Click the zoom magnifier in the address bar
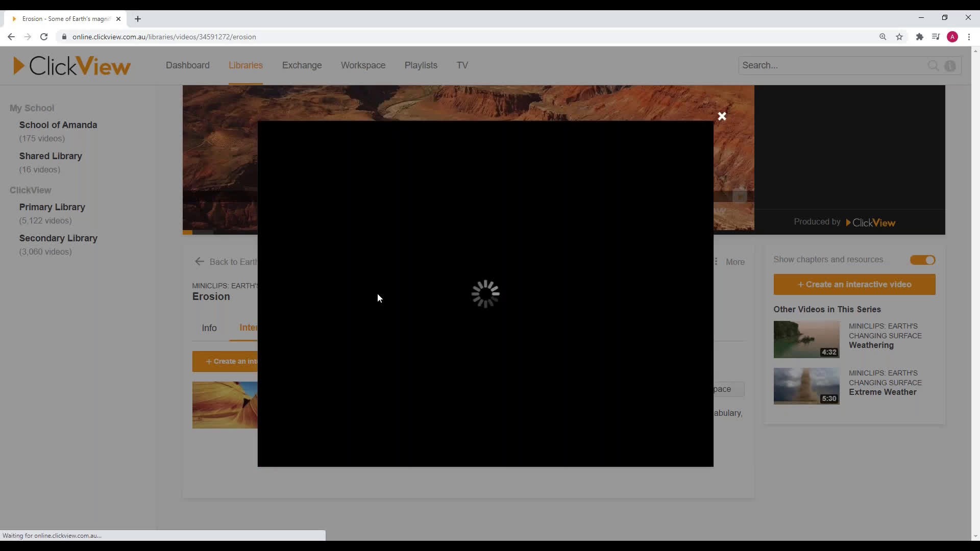 [883, 37]
